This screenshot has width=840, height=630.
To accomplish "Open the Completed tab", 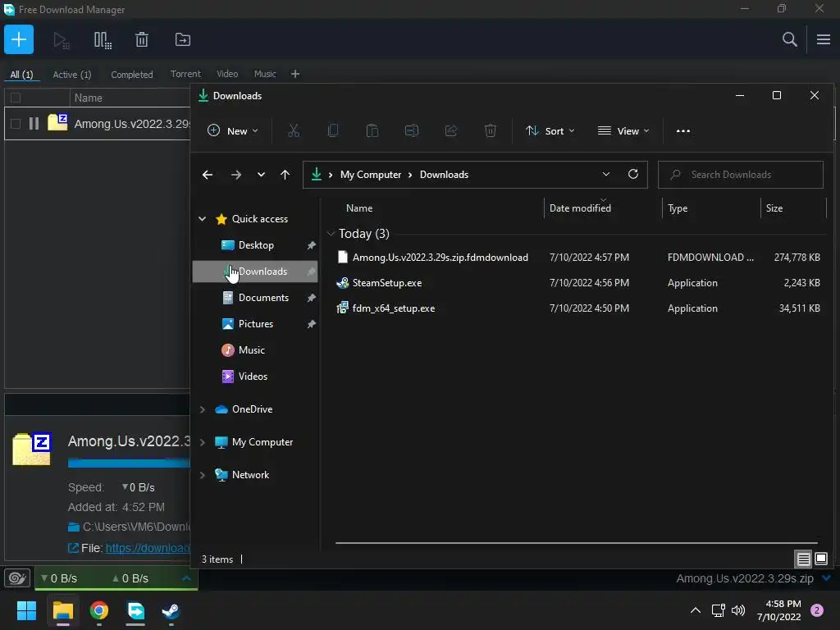I will (x=132, y=75).
